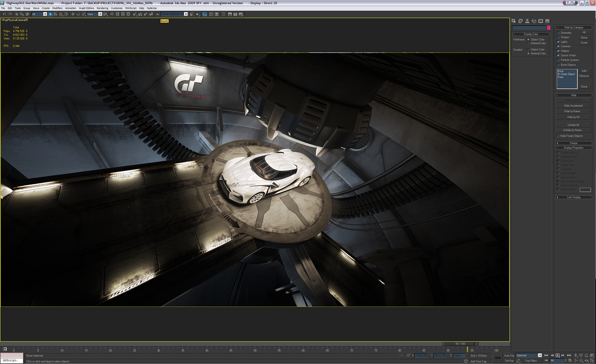Click the Select Object arrow tool
This screenshot has width=596, height=364.
(50, 14)
